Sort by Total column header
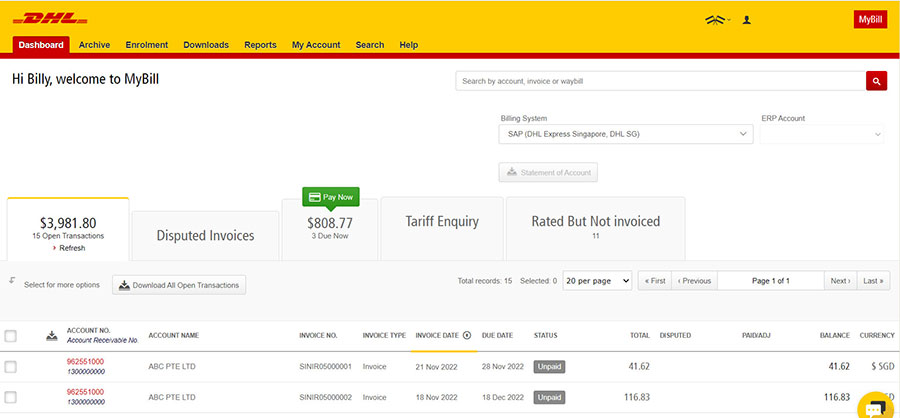900x418 pixels. coord(639,335)
